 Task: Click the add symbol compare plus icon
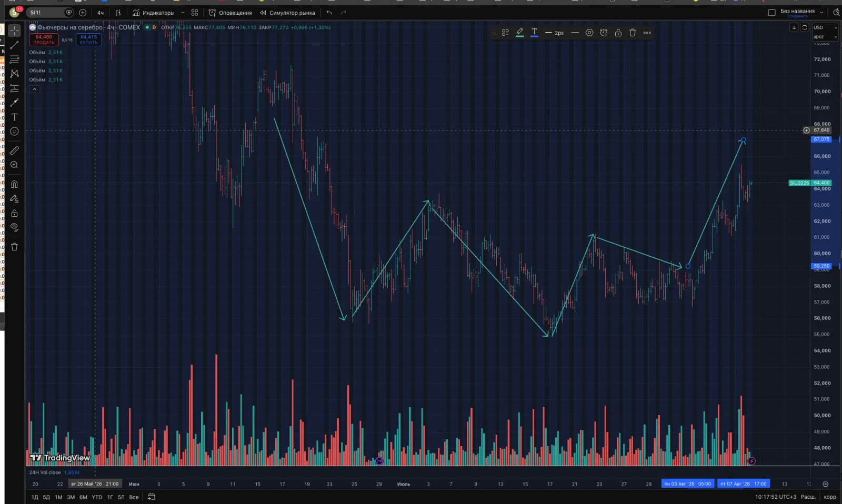click(x=83, y=13)
